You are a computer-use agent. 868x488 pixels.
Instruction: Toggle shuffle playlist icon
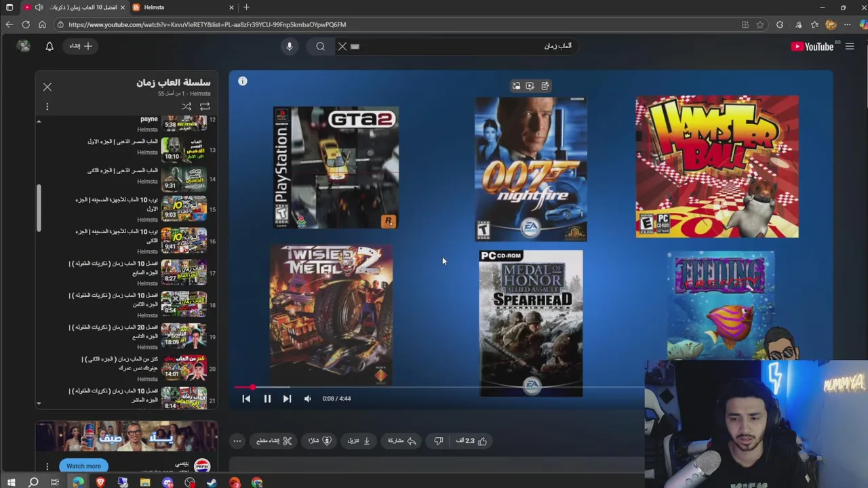pyautogui.click(x=186, y=106)
